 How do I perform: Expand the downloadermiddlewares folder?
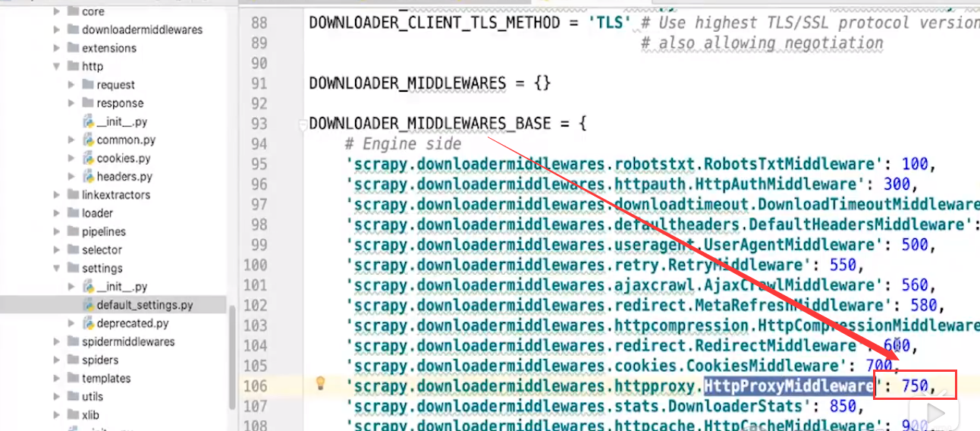[57, 30]
